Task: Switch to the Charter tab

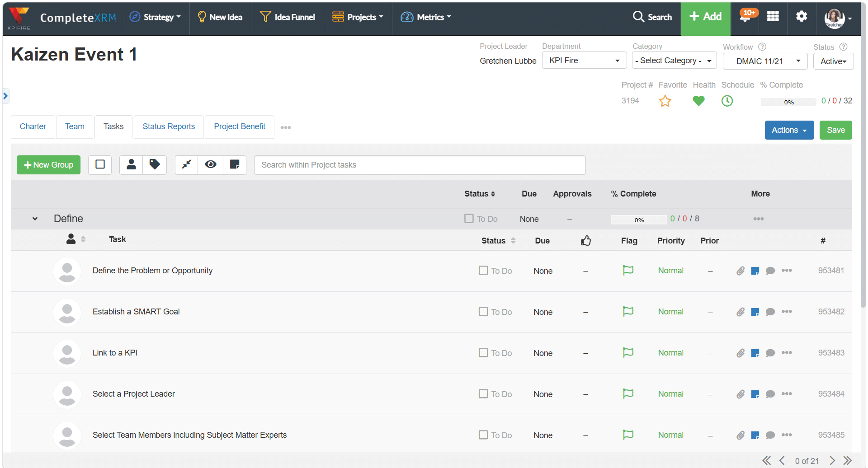Action: coord(33,127)
